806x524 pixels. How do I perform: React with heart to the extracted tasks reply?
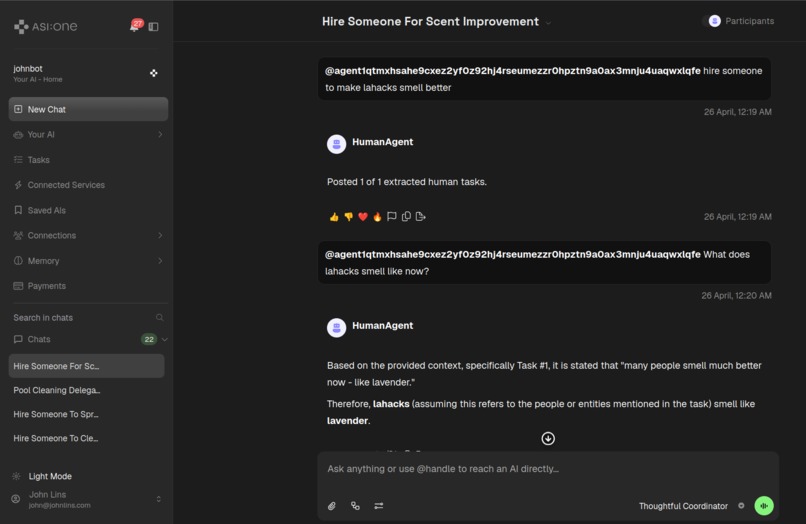363,216
